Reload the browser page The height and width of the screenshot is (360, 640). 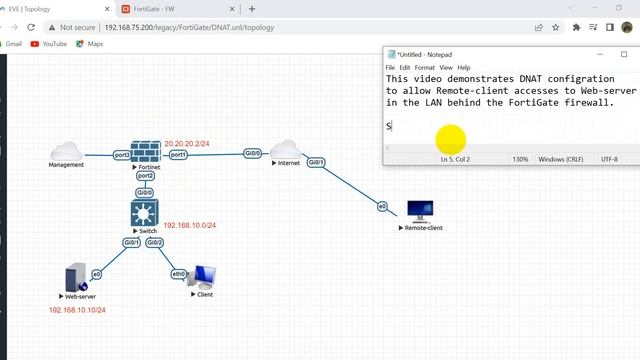click(x=31, y=27)
